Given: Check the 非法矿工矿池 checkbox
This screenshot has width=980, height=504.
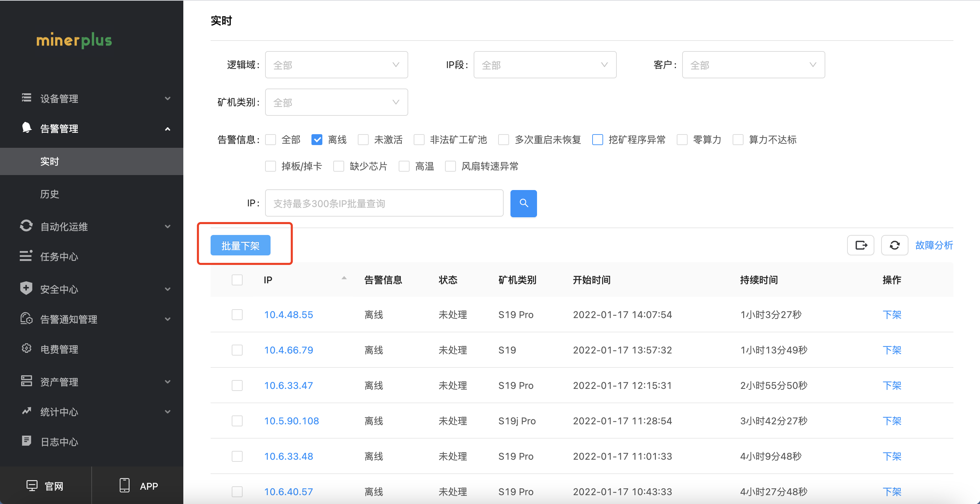Looking at the screenshot, I should pos(419,140).
